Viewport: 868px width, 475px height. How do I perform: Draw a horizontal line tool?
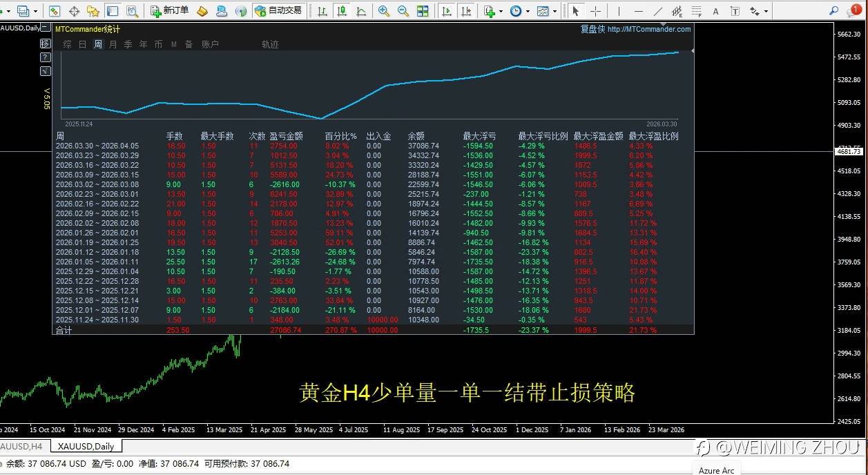click(638, 11)
